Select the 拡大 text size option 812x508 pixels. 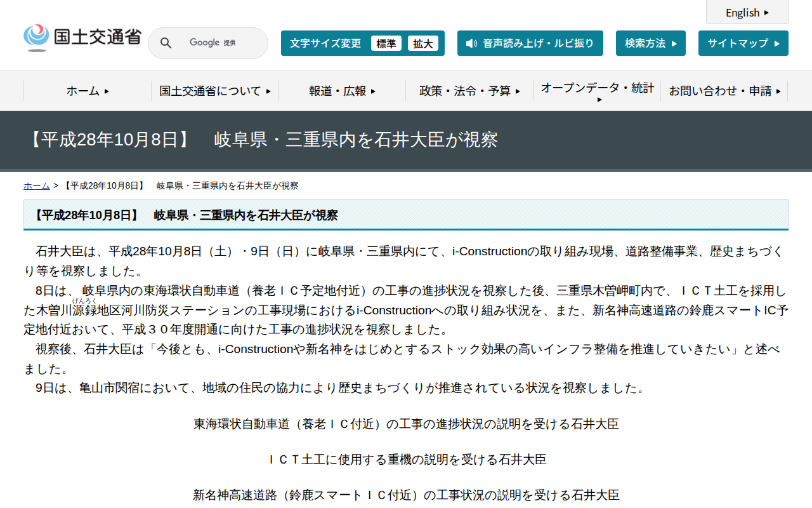click(423, 43)
